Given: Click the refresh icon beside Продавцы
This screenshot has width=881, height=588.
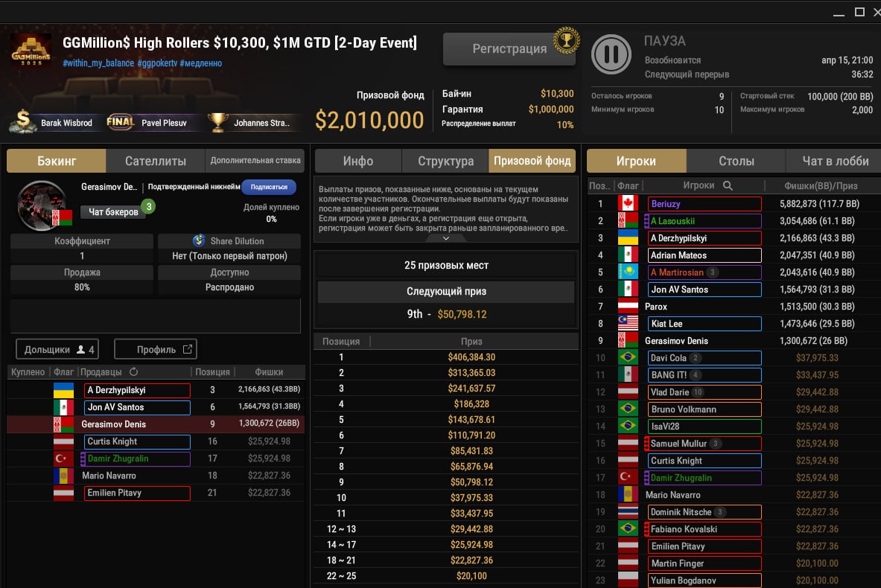Looking at the screenshot, I should click(x=134, y=372).
